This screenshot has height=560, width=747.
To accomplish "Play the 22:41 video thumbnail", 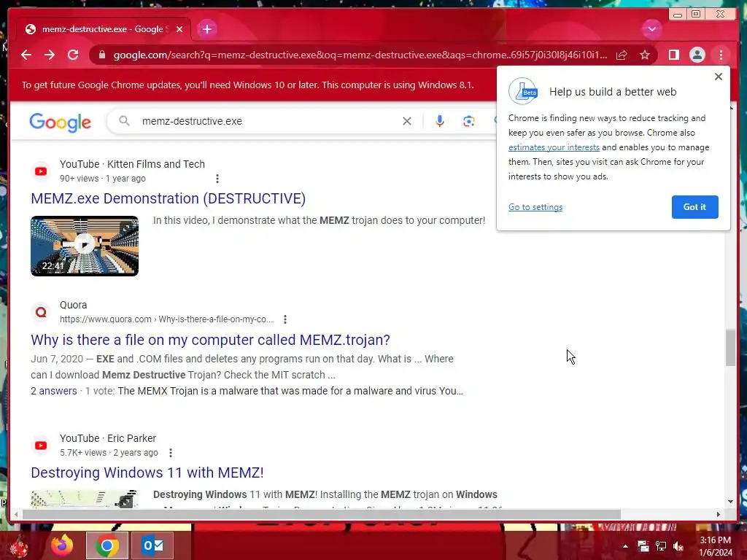I will 85,246.
